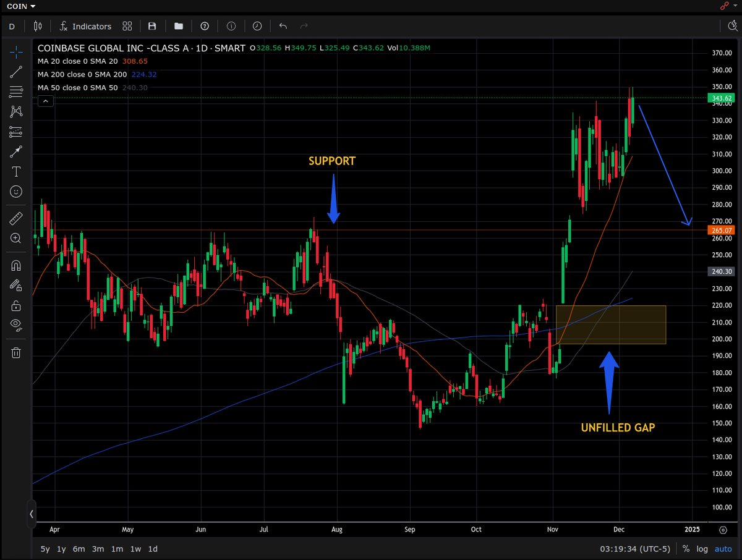Toggle lock all drawings
The width and height of the screenshot is (742, 560).
[x=16, y=305]
